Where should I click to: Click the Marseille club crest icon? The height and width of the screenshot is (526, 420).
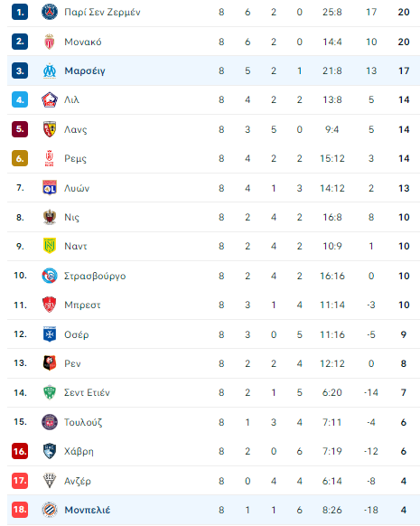pos(50,70)
